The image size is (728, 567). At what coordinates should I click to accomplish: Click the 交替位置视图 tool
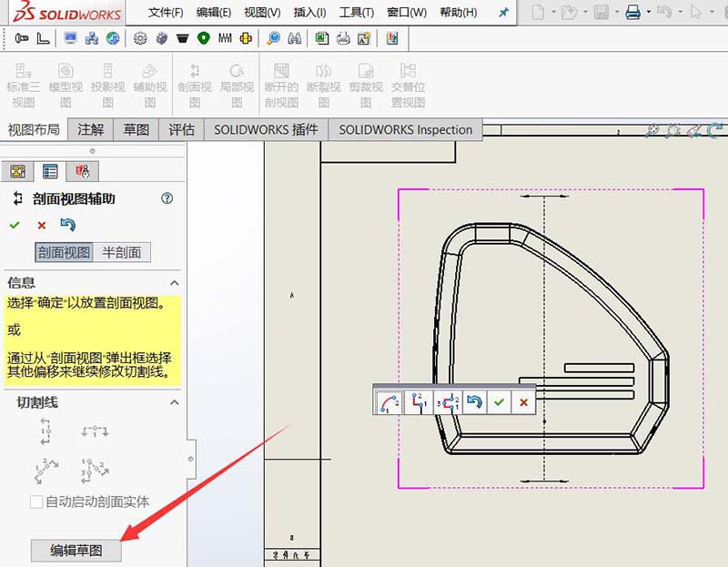[x=408, y=85]
